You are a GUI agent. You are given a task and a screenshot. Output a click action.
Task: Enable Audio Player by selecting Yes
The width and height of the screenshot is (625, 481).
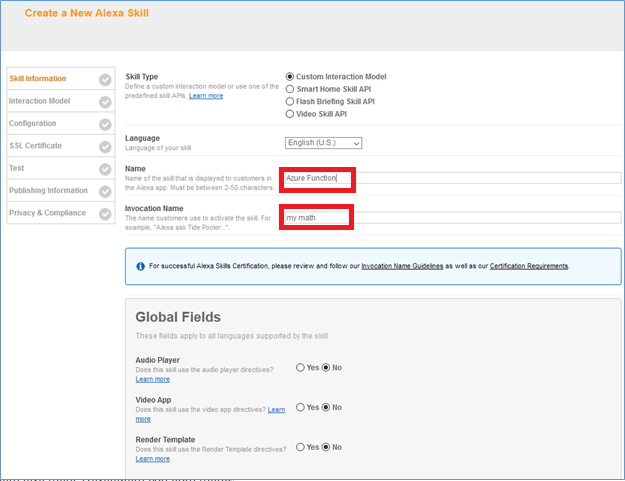click(300, 368)
